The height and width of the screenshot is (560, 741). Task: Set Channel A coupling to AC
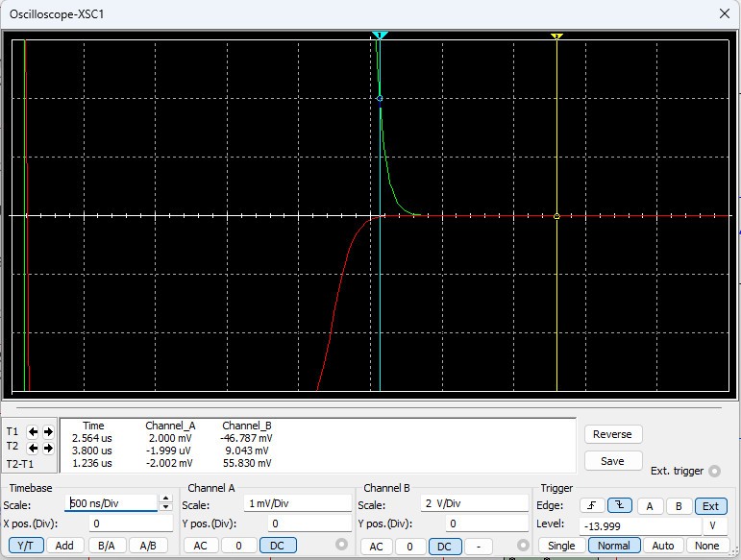tap(201, 546)
